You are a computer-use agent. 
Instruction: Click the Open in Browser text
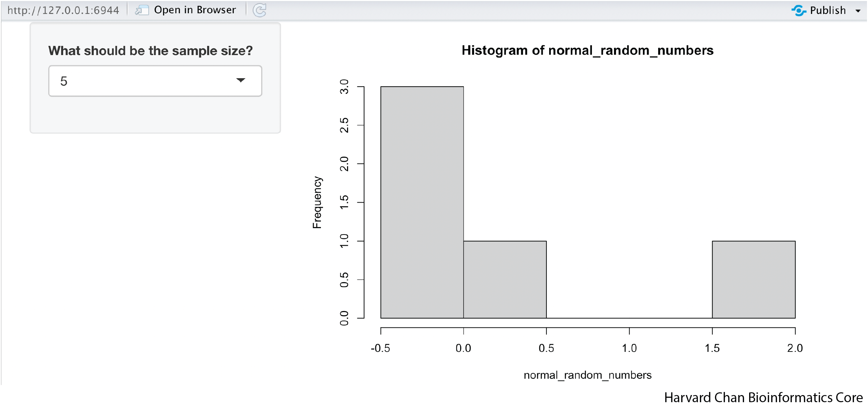click(x=195, y=10)
